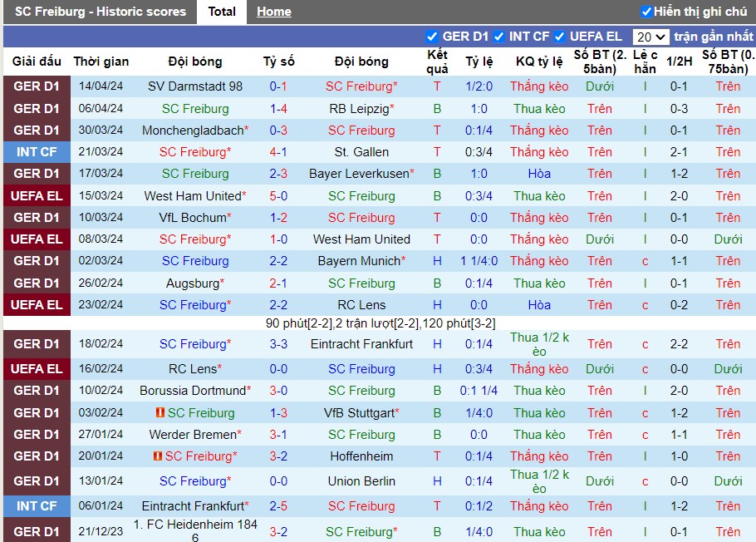Switch to the Total tab
Viewport: 756px width, 542px height.
pyautogui.click(x=221, y=12)
